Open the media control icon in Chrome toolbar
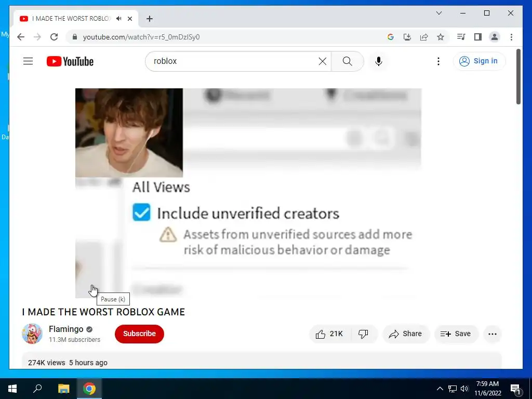This screenshot has height=399, width=532. pyautogui.click(x=461, y=37)
